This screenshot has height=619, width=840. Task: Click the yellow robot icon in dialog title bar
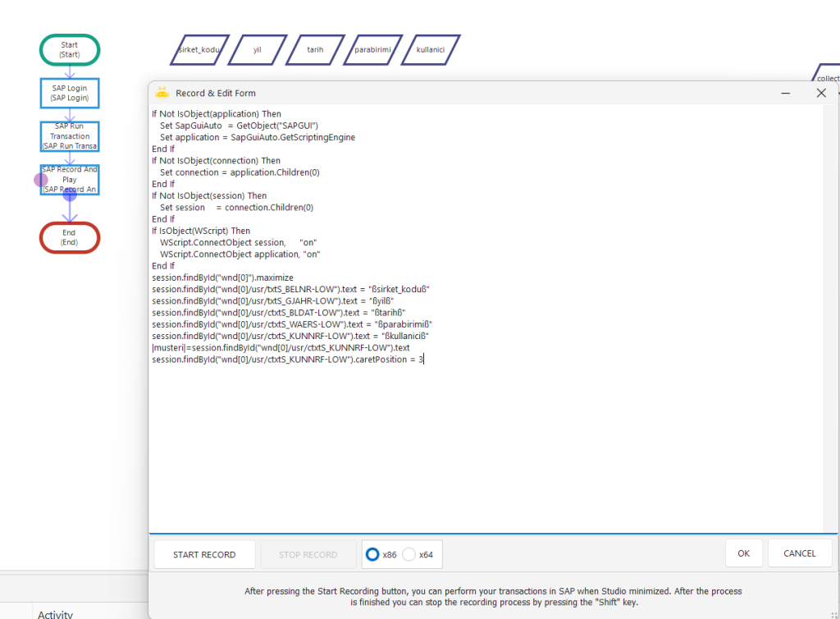pyautogui.click(x=162, y=93)
